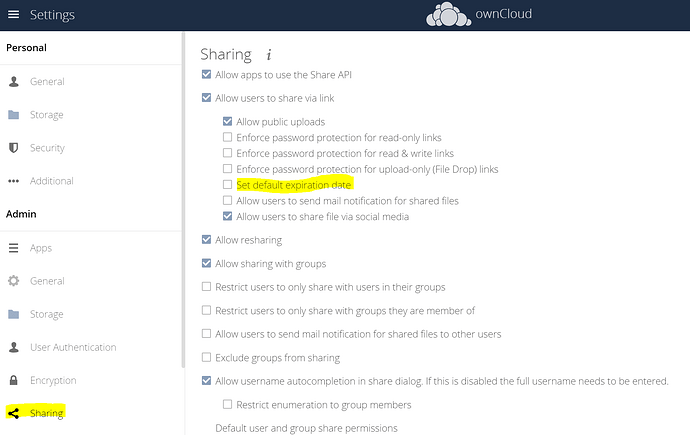
Task: Click the sidebar vertical scrollbar
Action: pos(182,200)
